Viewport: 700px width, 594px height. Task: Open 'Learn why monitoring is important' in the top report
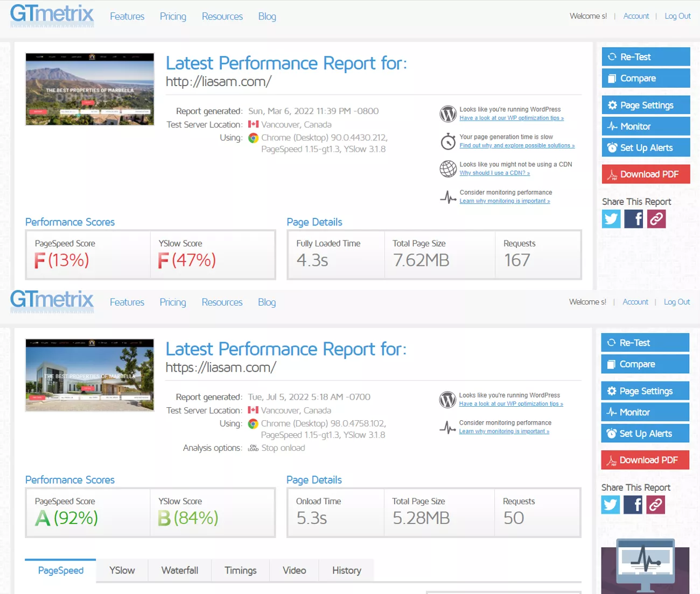(505, 201)
